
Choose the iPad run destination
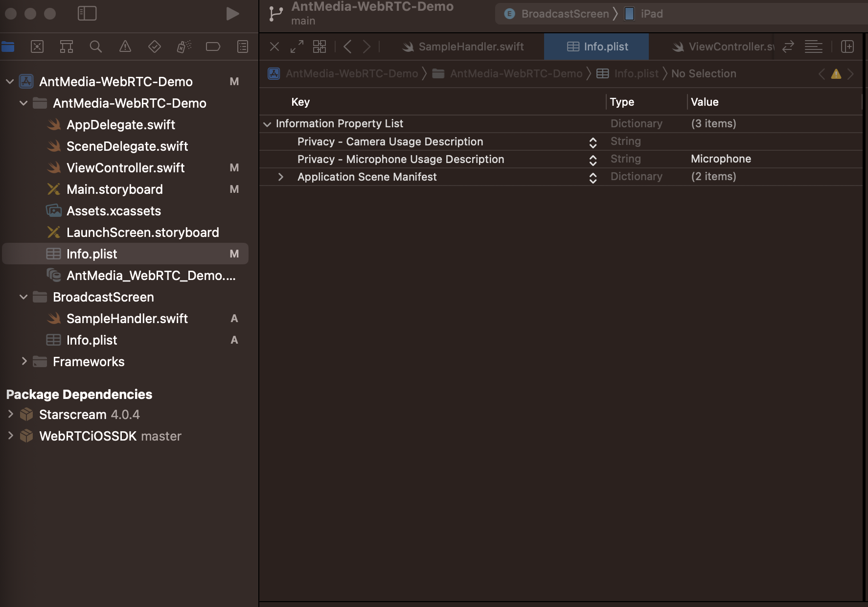click(644, 14)
